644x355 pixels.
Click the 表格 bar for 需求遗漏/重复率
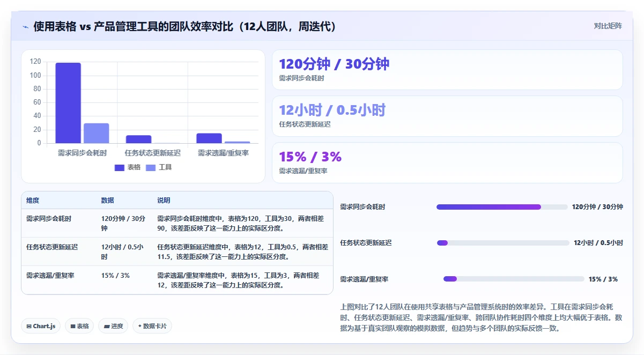[x=209, y=138]
